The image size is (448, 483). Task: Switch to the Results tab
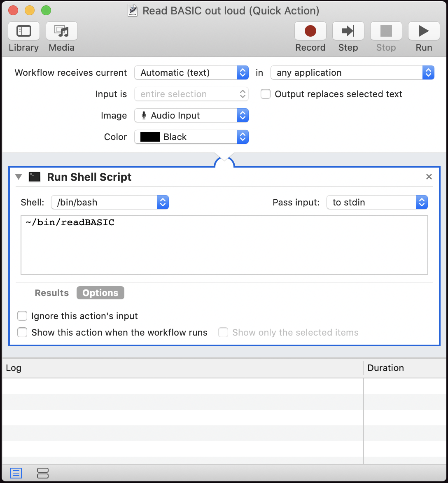click(52, 293)
